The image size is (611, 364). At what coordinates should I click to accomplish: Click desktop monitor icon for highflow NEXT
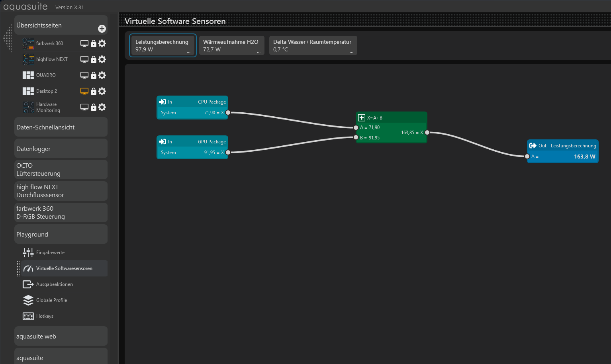click(84, 59)
